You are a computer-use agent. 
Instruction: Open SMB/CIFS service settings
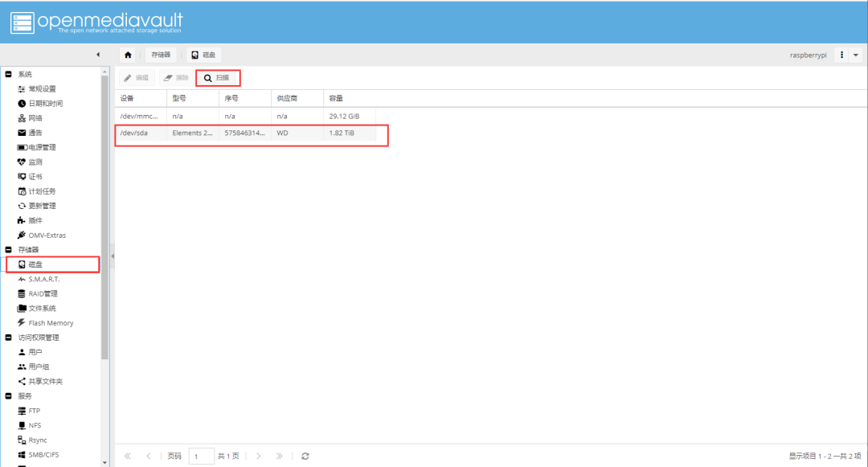43,455
